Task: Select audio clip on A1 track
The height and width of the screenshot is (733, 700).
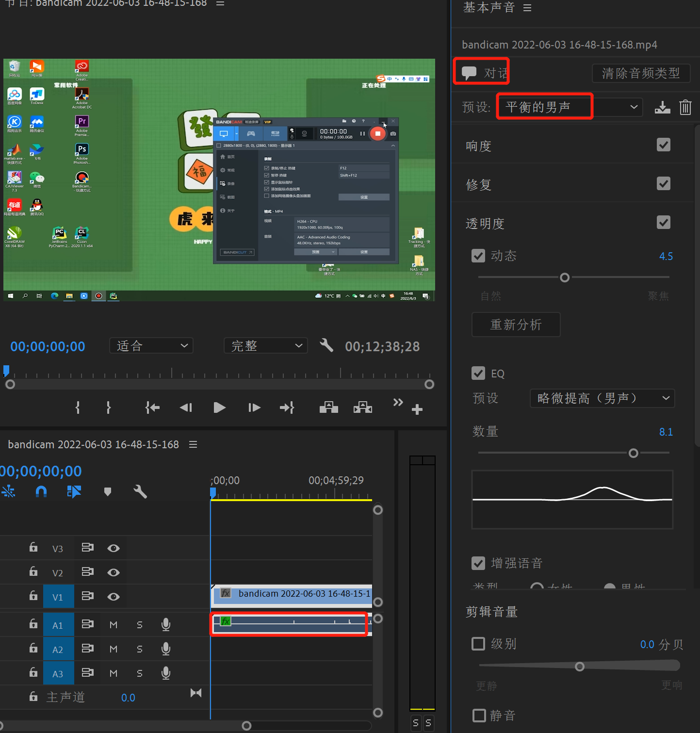Action: coord(292,624)
